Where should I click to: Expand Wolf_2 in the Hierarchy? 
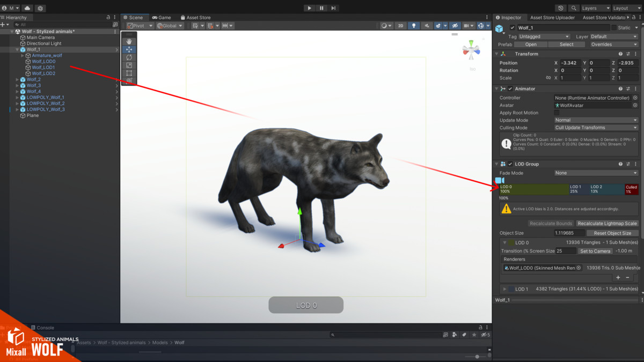tap(17, 79)
